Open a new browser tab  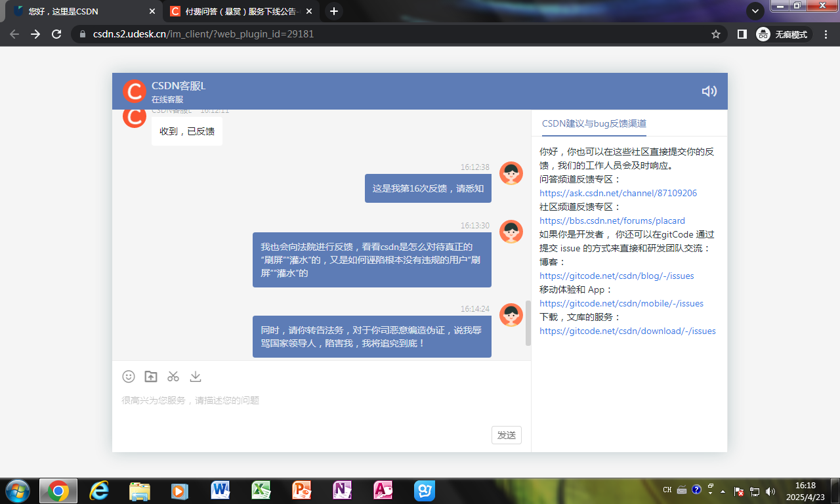point(334,11)
